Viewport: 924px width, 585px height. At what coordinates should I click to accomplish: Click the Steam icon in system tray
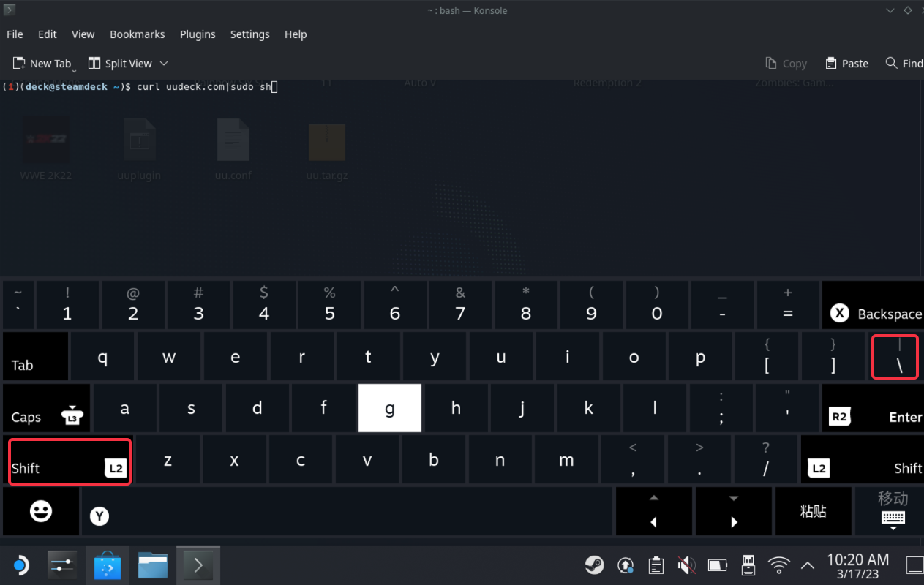pyautogui.click(x=594, y=565)
